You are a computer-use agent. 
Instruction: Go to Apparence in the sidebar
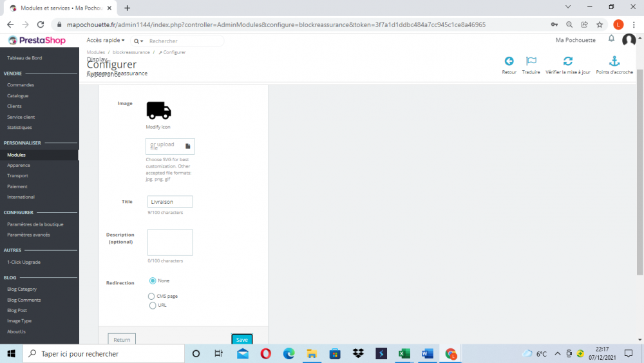[19, 165]
